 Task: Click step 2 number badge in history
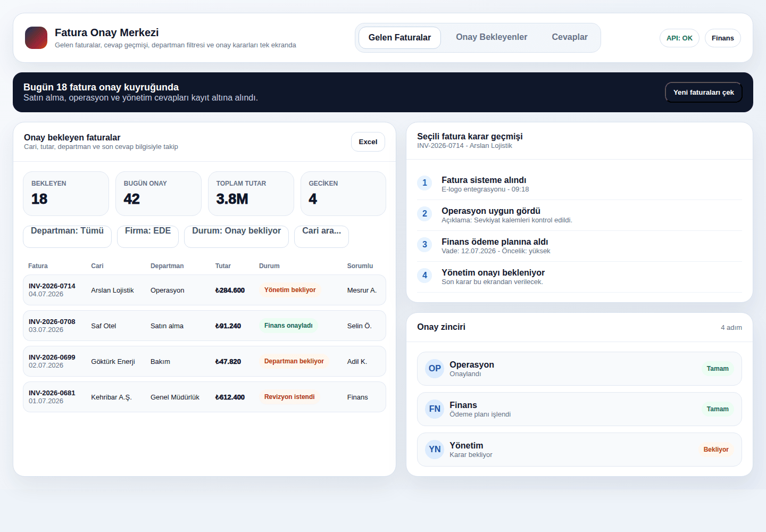coord(424,214)
